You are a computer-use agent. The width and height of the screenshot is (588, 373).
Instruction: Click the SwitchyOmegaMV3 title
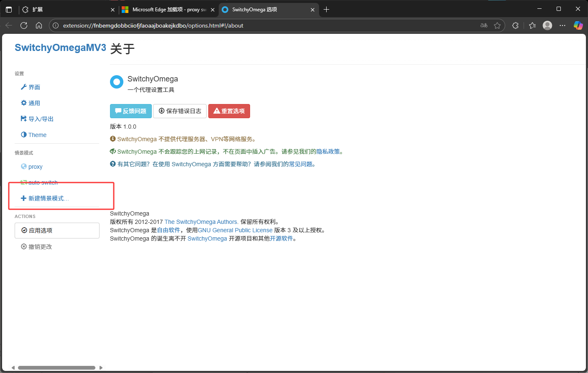pyautogui.click(x=60, y=48)
